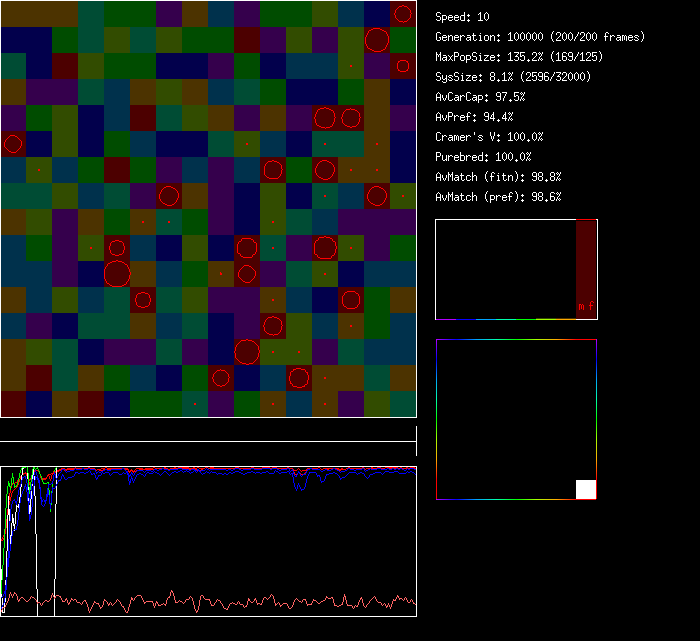700x641 pixels.
Task: Click the white square in the rainbow-bordered box
Action: click(x=586, y=489)
